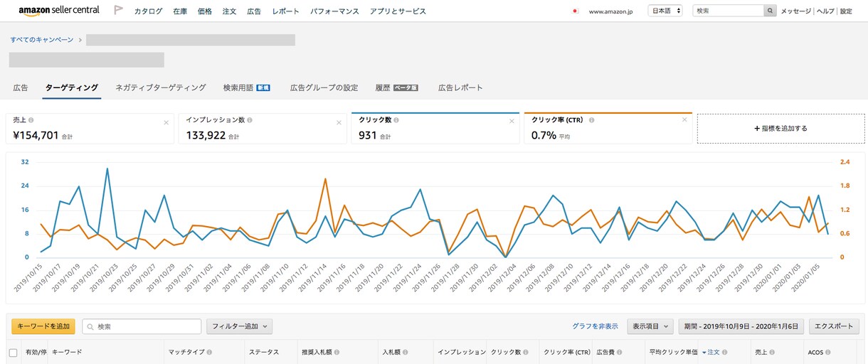Open the アプリとサービス menu
The image size is (868, 364).
point(398,11)
